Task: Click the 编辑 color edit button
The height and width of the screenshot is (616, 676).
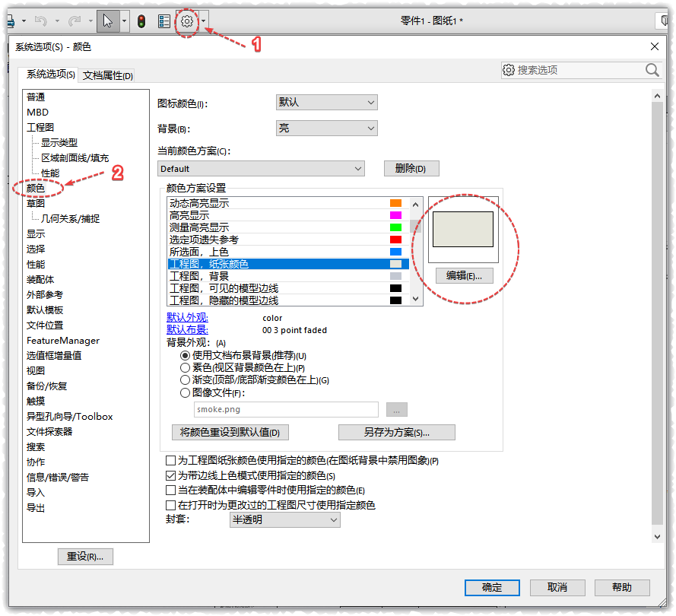Action: pos(465,275)
